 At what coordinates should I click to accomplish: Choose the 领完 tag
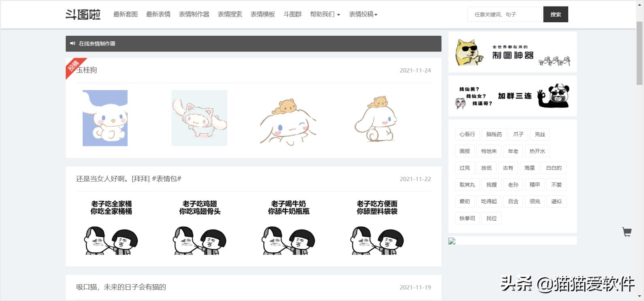pos(535,201)
